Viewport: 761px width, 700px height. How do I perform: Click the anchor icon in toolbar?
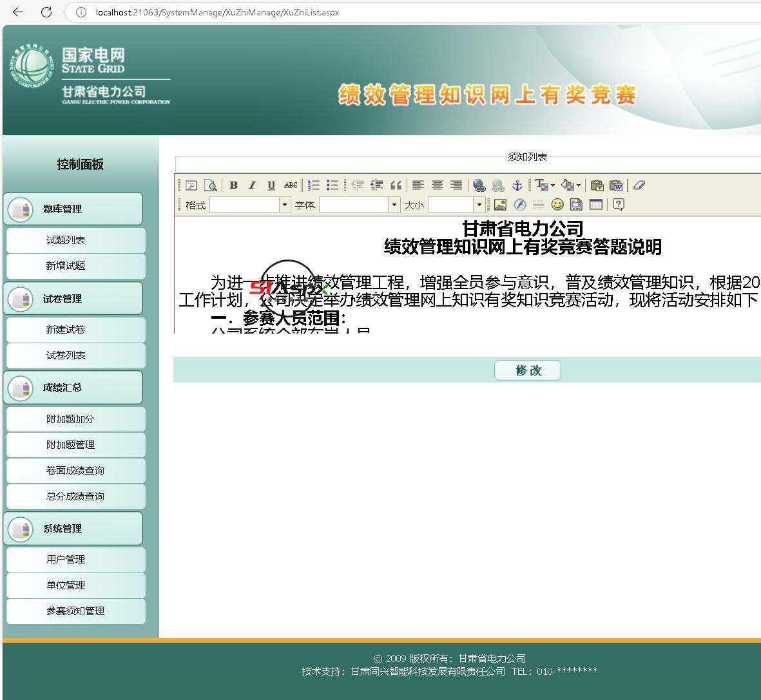[x=517, y=185]
